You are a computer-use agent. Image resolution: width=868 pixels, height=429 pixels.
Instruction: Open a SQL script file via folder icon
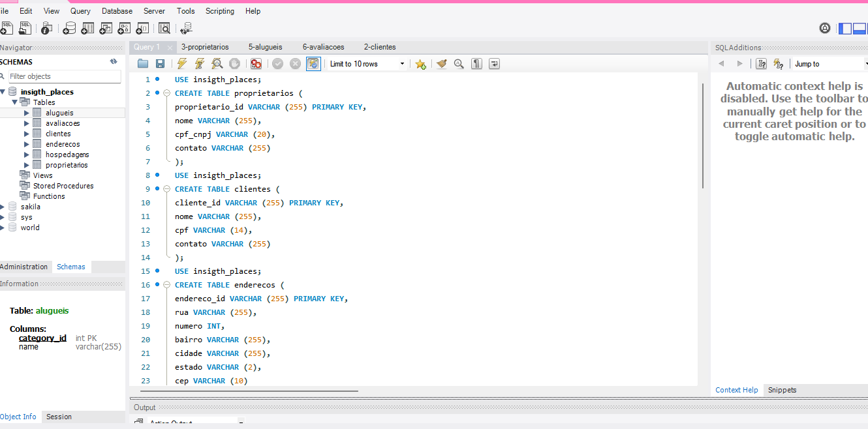(x=143, y=64)
